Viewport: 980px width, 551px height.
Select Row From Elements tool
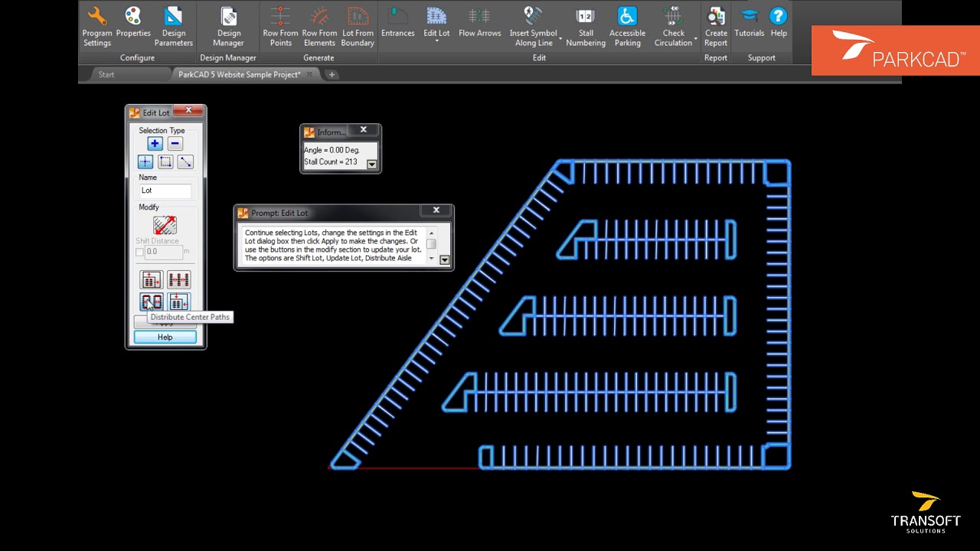pos(319,25)
